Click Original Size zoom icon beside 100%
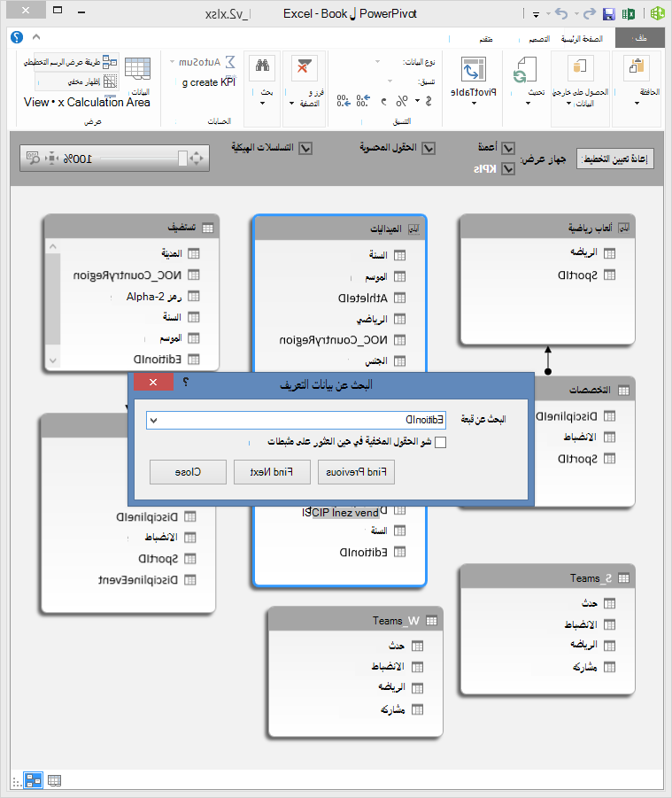Viewport: 672px width, 798px height. (51, 159)
